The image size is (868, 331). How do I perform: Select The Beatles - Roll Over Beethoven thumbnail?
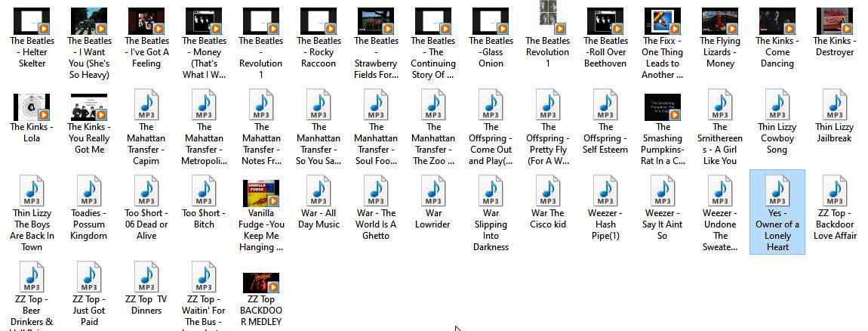point(605,21)
